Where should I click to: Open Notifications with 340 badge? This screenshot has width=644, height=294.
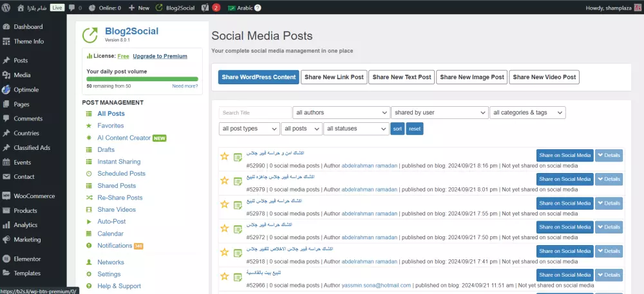(x=115, y=246)
